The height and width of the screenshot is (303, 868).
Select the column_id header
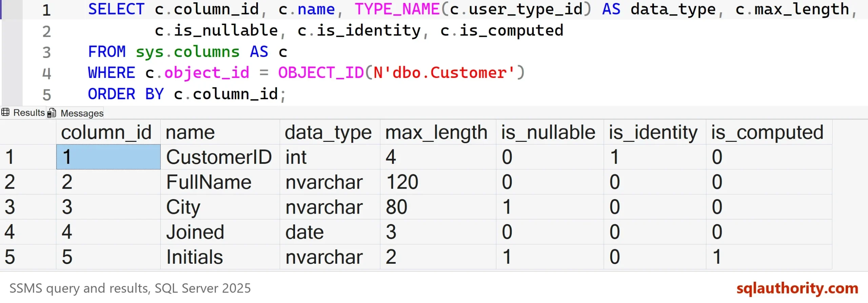tap(108, 132)
